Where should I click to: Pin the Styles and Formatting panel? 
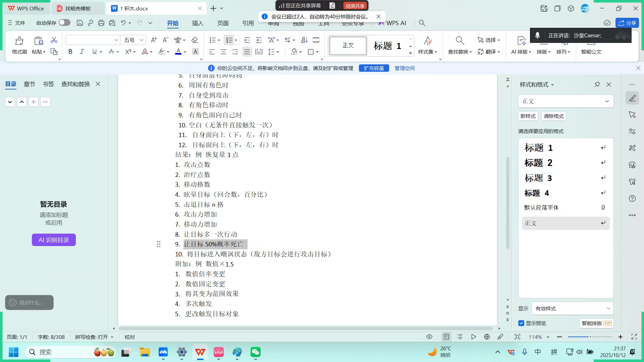point(597,84)
